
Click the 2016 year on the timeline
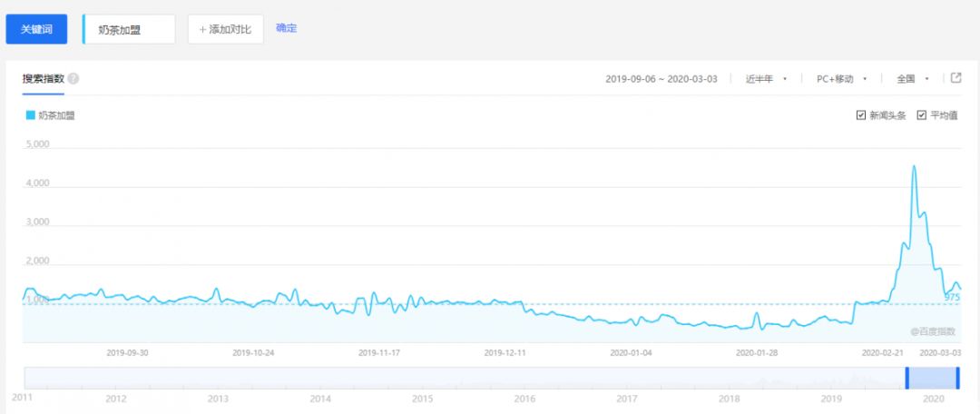(x=524, y=399)
